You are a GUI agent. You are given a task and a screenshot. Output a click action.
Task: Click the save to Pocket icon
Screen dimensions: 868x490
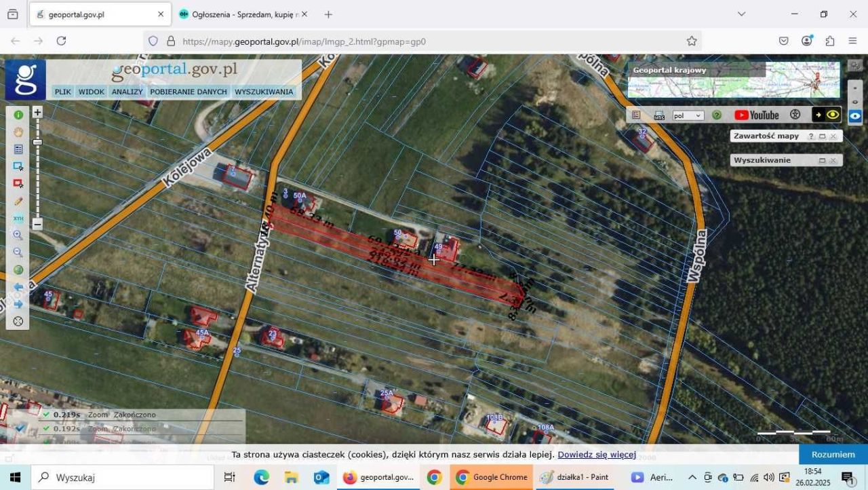pyautogui.click(x=784, y=41)
